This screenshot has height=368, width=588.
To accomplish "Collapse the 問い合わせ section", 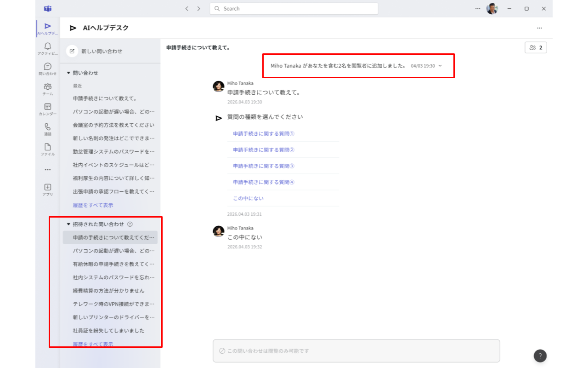I will [68, 73].
